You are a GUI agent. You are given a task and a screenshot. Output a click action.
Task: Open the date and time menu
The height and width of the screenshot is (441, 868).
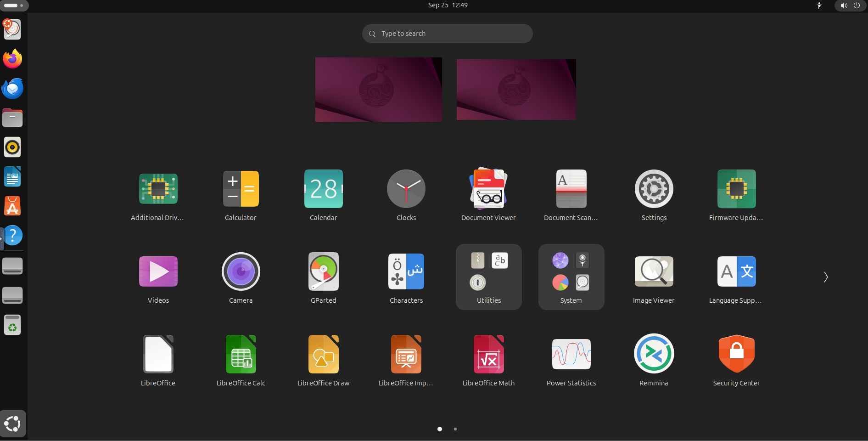click(x=447, y=5)
